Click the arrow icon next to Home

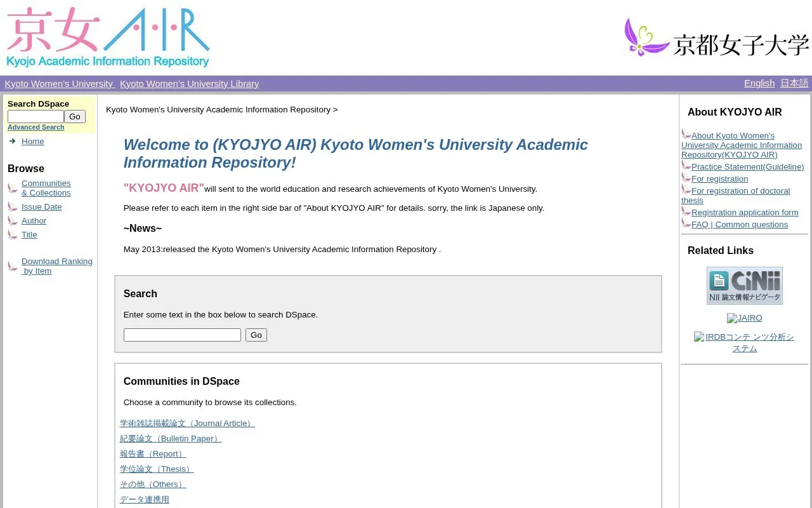pyautogui.click(x=12, y=141)
